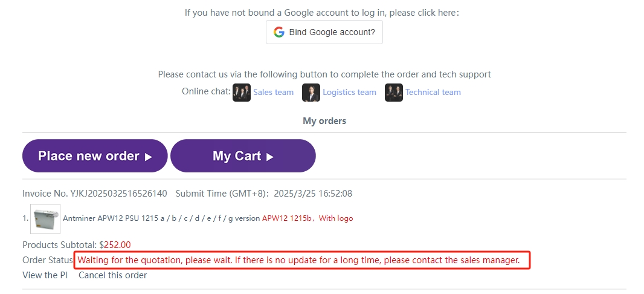Open the Sales team chat link
Screen dimensions: 644x294
click(x=273, y=93)
